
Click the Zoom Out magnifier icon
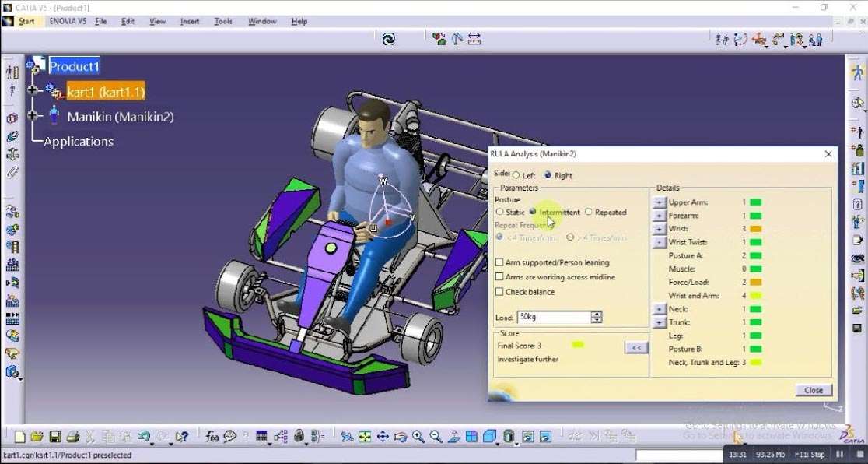pos(436,437)
